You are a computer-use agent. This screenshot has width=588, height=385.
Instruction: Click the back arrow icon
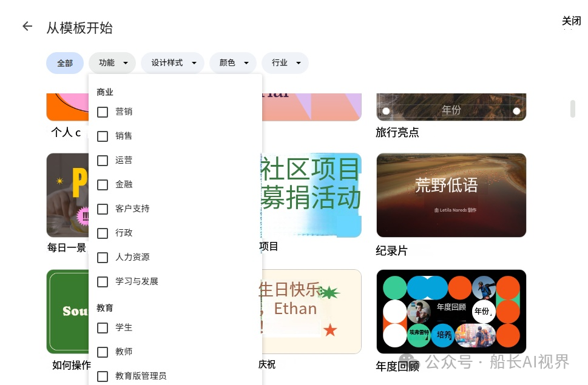[x=27, y=26]
